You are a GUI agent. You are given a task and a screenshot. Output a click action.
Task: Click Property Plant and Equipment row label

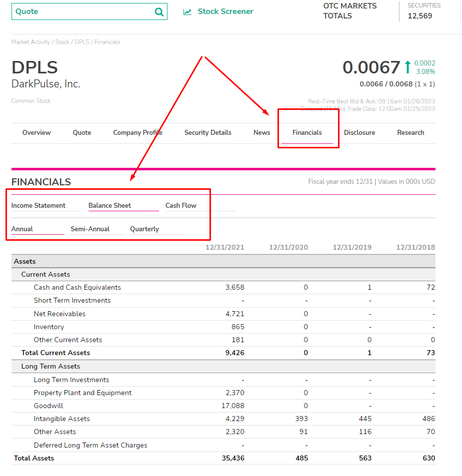tap(82, 393)
